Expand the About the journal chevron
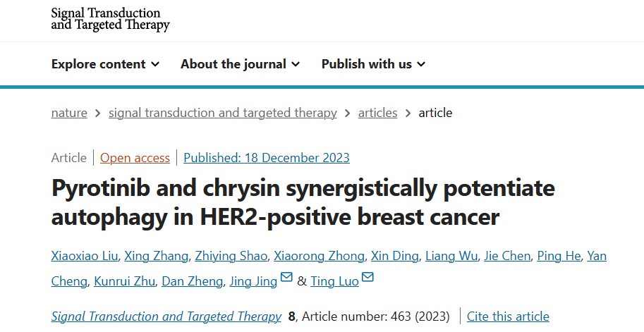 click(x=296, y=64)
